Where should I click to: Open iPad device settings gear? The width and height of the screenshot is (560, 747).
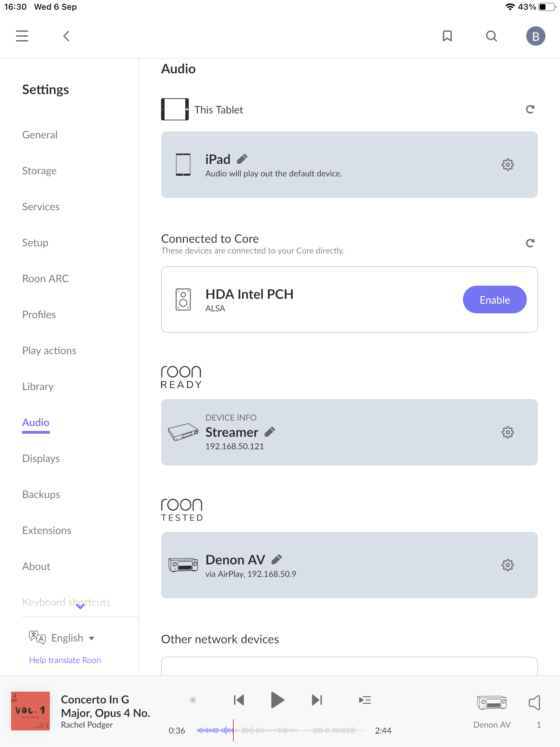click(507, 165)
